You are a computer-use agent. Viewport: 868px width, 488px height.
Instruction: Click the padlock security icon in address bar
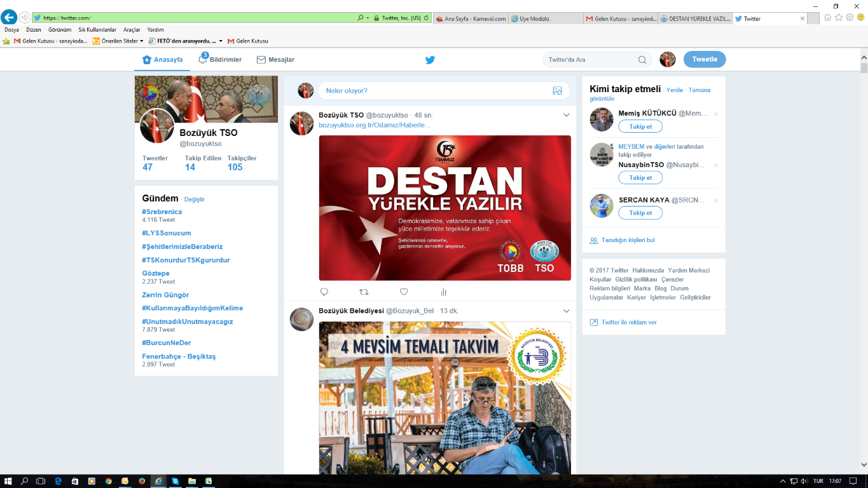click(x=376, y=18)
